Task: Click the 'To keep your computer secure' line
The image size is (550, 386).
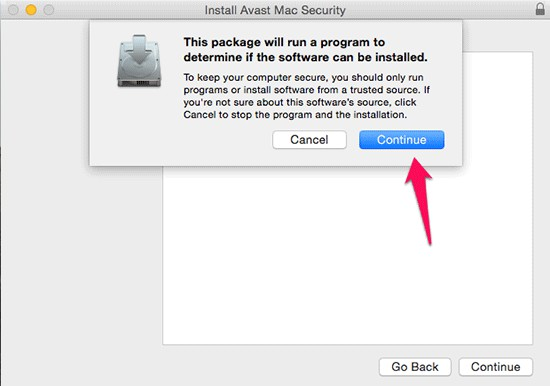Action: pyautogui.click(x=303, y=77)
